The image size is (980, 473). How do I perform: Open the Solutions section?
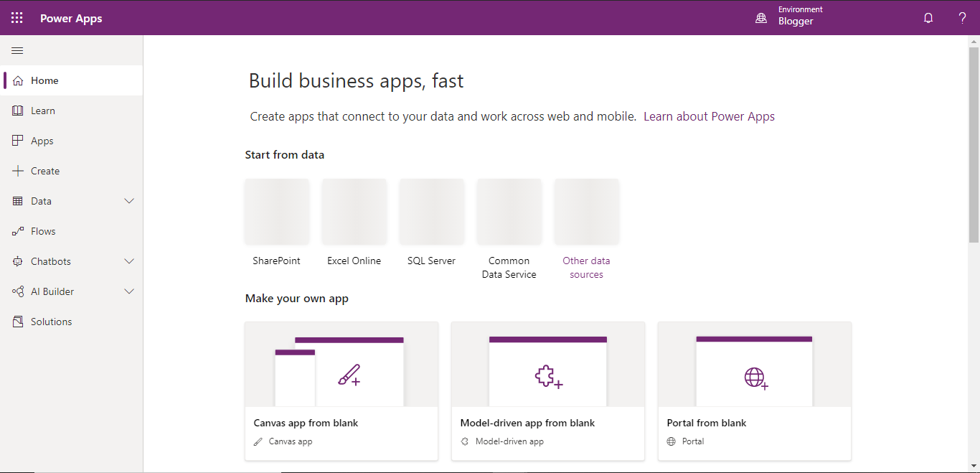point(50,321)
